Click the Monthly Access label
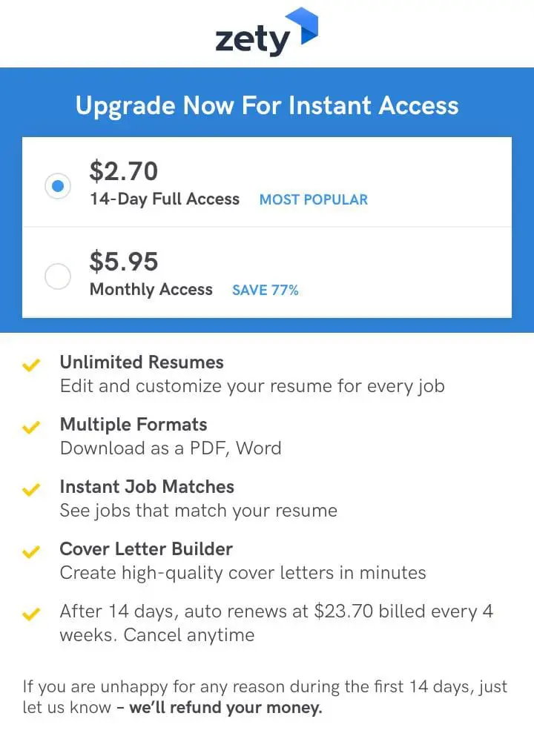This screenshot has height=756, width=534. (x=151, y=290)
